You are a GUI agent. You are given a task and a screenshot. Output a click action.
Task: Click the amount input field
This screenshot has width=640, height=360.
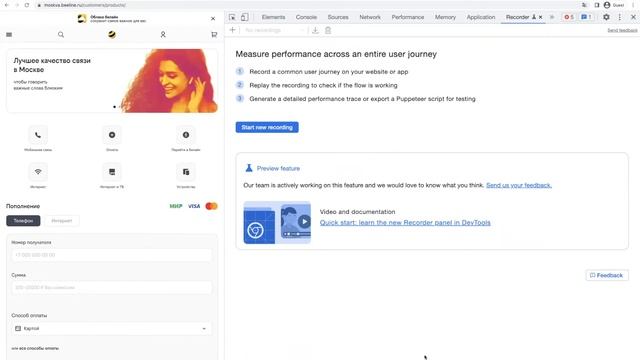[x=112, y=288]
